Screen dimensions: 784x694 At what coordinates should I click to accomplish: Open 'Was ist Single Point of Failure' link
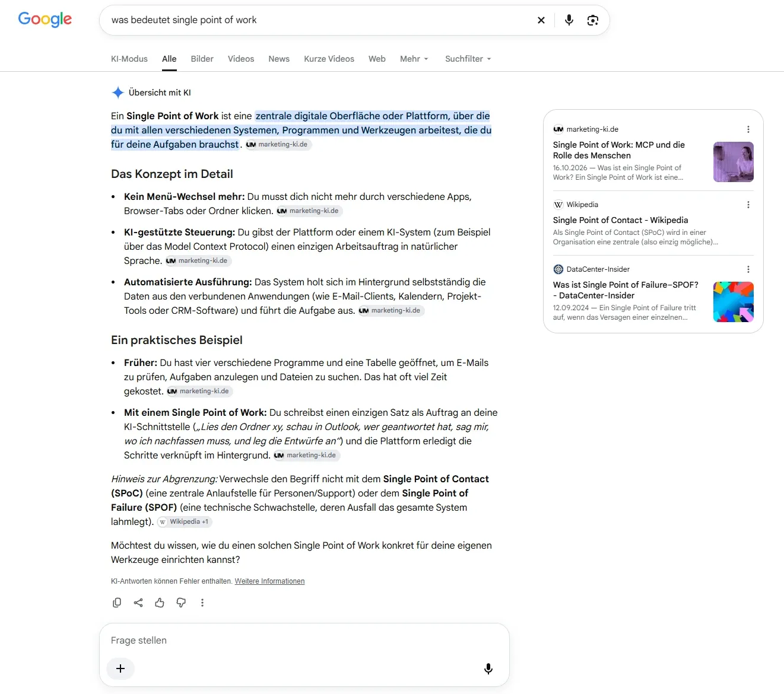point(626,290)
